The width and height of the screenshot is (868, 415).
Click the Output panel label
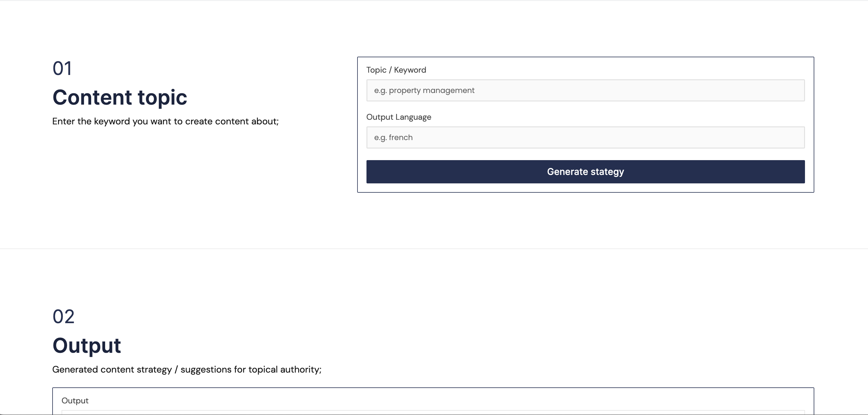pos(75,401)
